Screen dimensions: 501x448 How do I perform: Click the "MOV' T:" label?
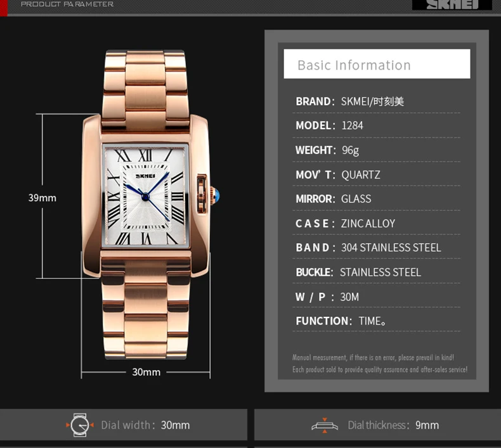pos(315,175)
